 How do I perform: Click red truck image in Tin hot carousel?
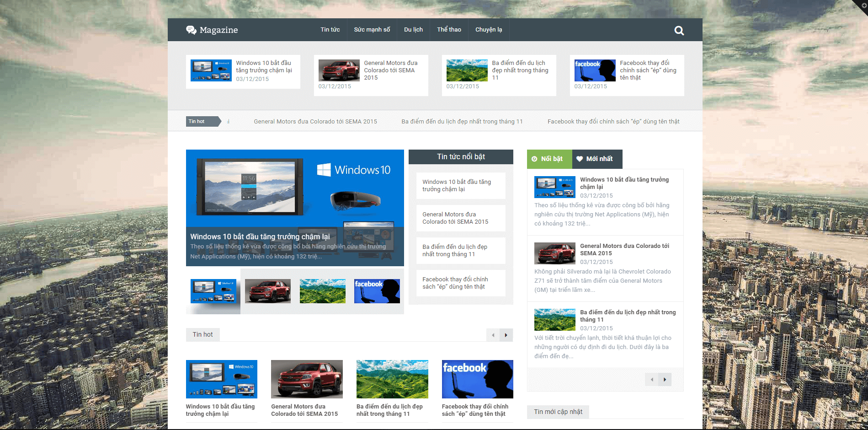307,379
